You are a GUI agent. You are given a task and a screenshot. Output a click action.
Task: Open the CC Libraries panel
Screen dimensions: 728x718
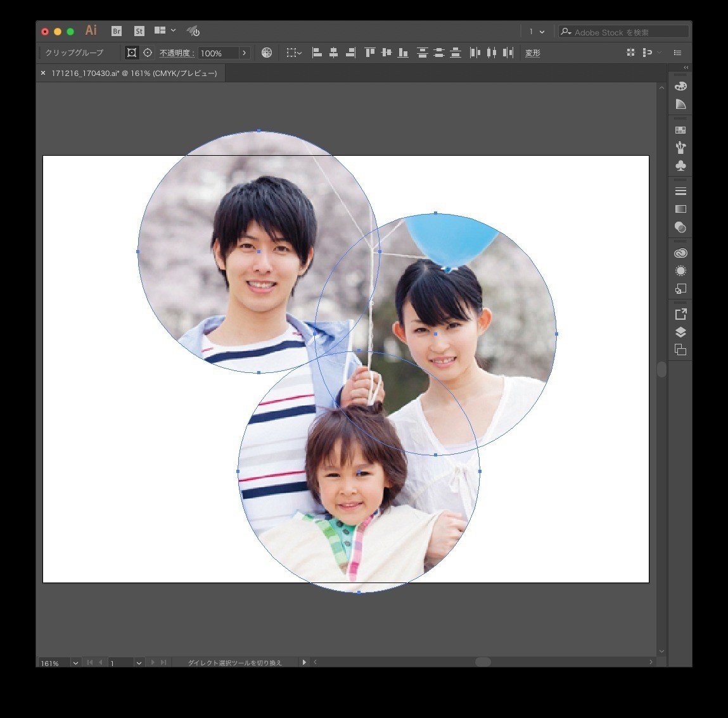[680, 253]
